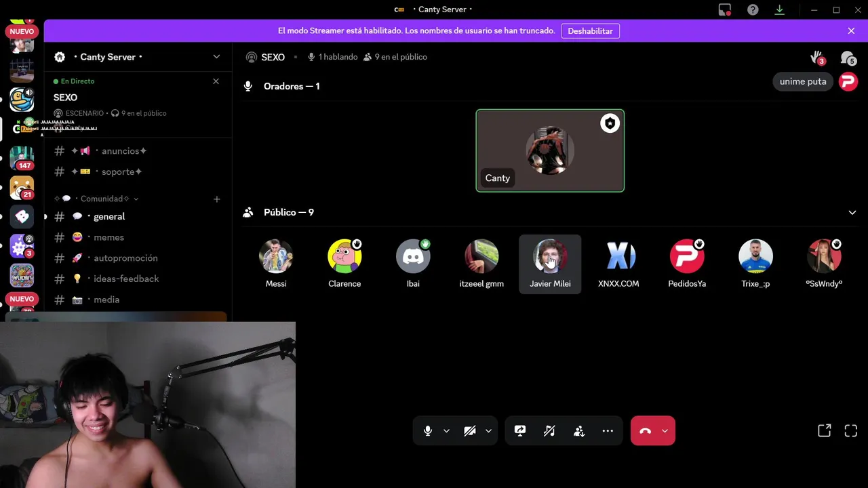Open itzeeel gmm audience member

pos(481,264)
